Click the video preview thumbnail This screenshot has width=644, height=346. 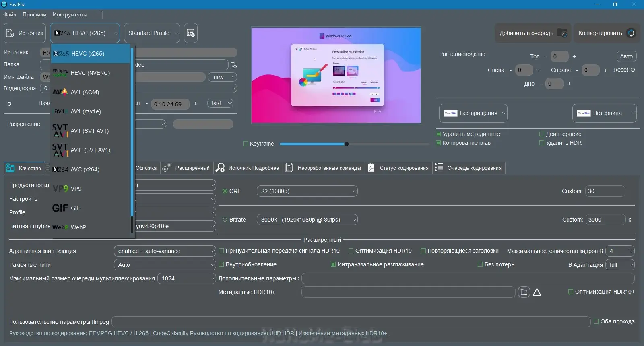pyautogui.click(x=336, y=75)
